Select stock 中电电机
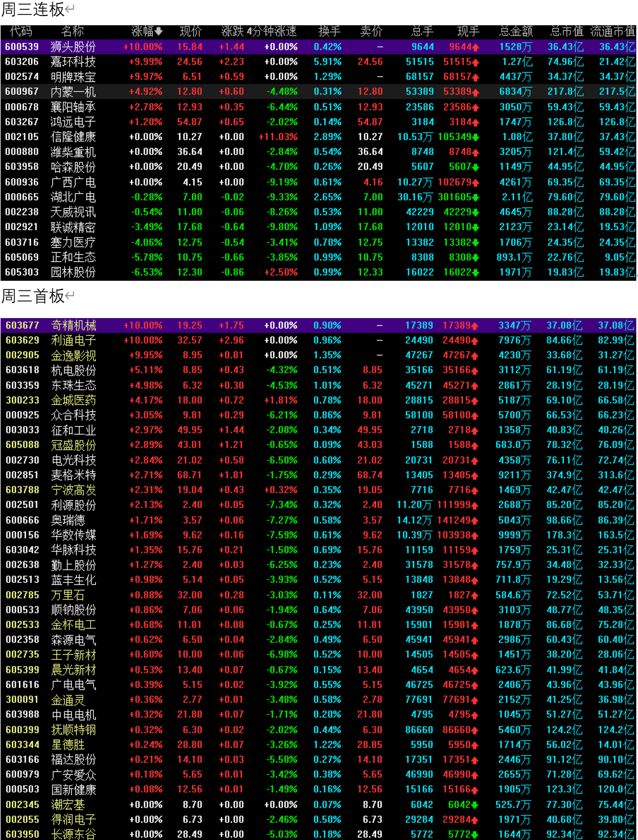Image resolution: width=638 pixels, height=840 pixels. 74,715
